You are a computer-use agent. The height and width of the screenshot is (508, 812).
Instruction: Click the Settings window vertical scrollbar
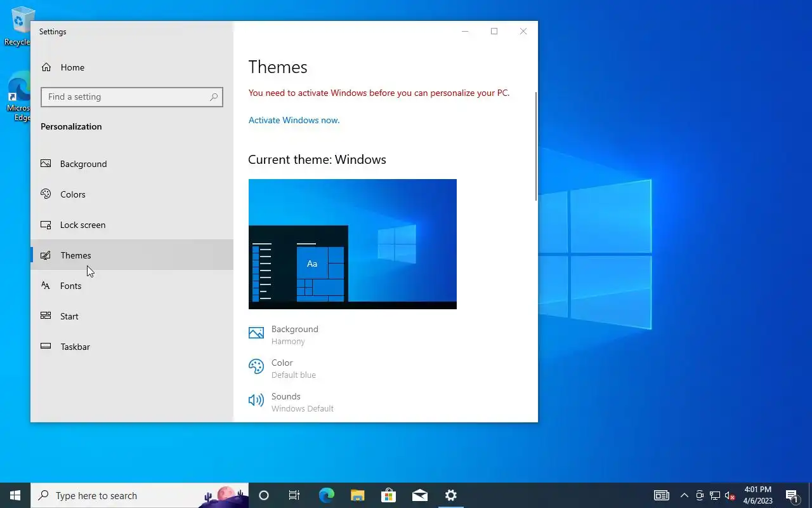click(x=536, y=147)
